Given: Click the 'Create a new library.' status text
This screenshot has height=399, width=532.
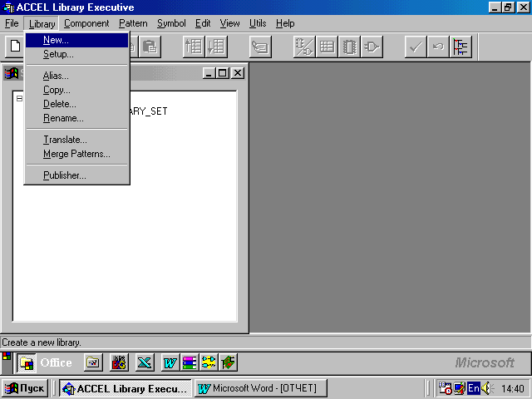Looking at the screenshot, I should pyautogui.click(x=42, y=342).
